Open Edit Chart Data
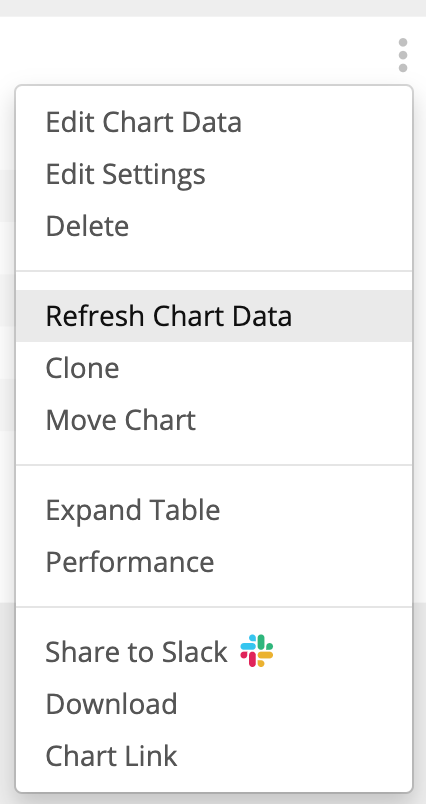 click(x=144, y=123)
